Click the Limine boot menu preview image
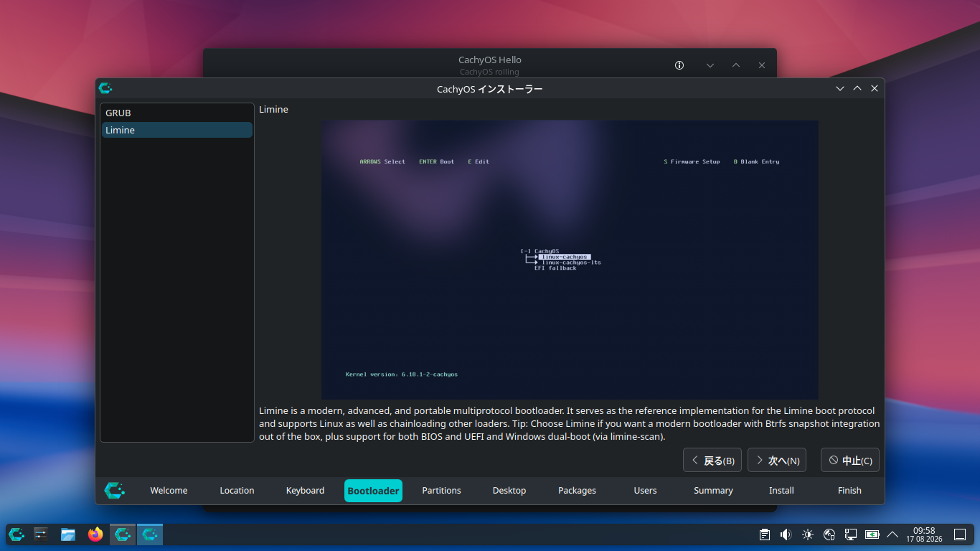The width and height of the screenshot is (980, 551). pyautogui.click(x=570, y=260)
